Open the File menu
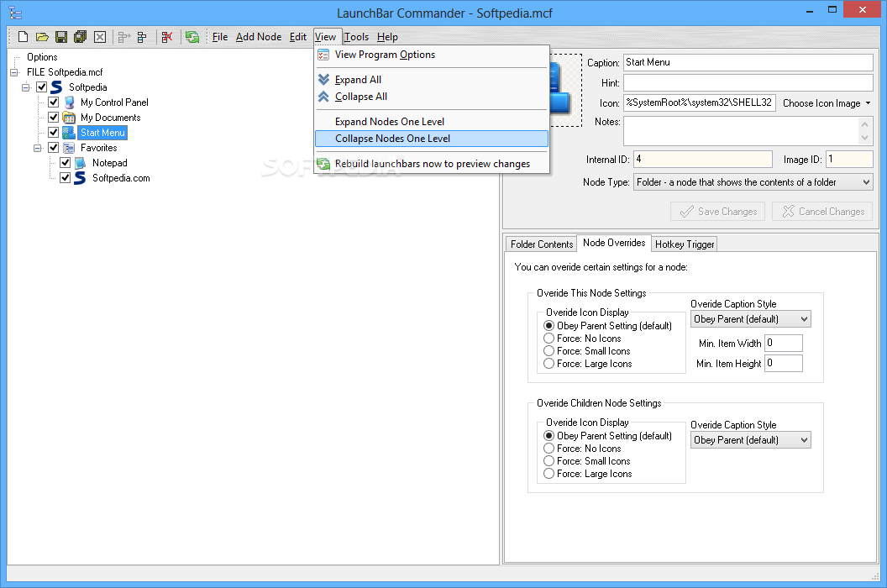Image resolution: width=887 pixels, height=588 pixels. pos(220,37)
